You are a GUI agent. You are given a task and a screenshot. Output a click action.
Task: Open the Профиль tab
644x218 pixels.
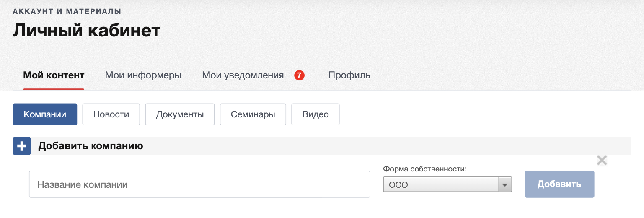pyautogui.click(x=349, y=75)
